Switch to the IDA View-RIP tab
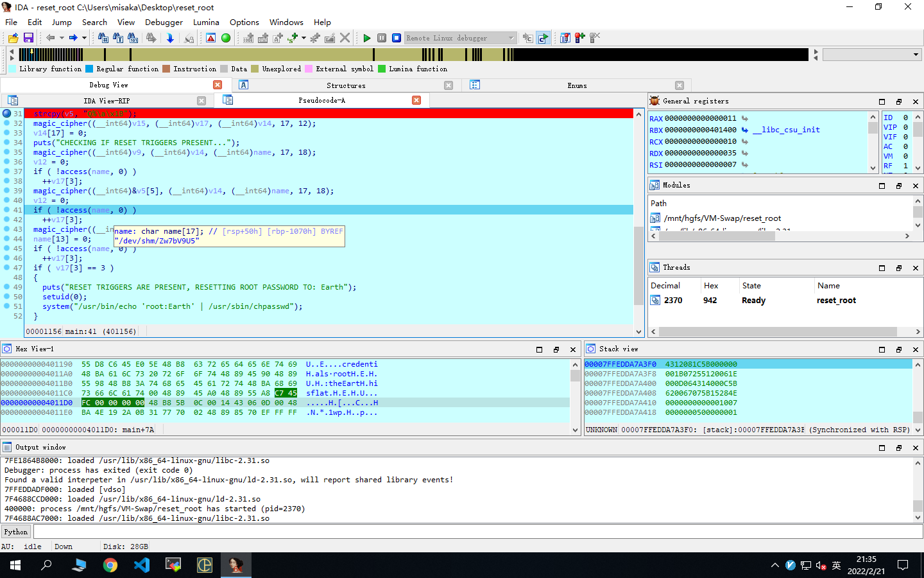 coord(107,101)
